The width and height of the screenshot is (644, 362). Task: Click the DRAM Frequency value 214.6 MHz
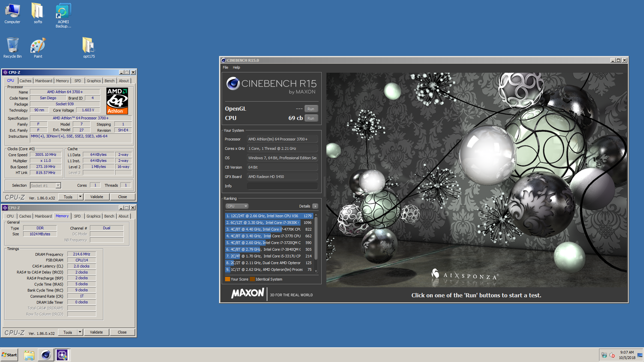coord(82,254)
